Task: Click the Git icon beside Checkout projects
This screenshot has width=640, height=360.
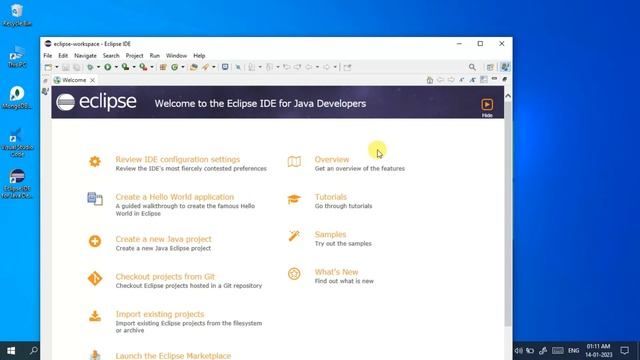Action: [x=95, y=278]
